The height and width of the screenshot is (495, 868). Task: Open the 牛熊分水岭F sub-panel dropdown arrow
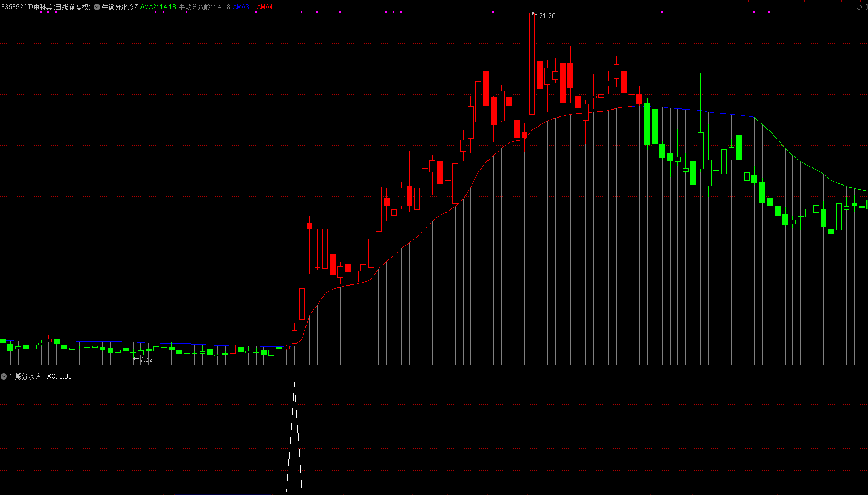click(x=4, y=376)
